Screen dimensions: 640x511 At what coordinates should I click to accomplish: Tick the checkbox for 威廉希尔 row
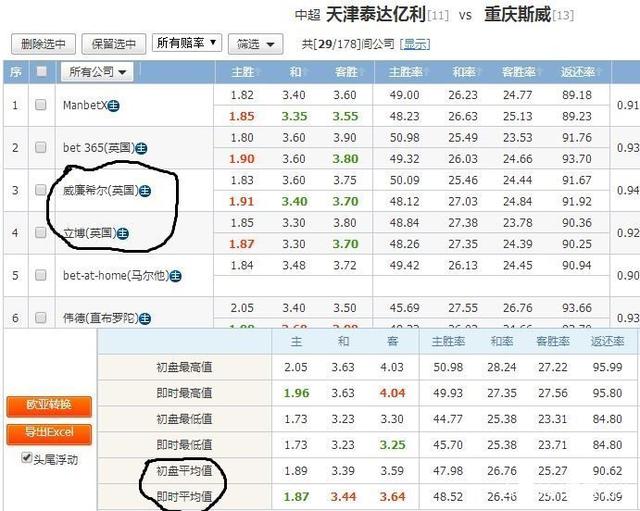(40, 190)
